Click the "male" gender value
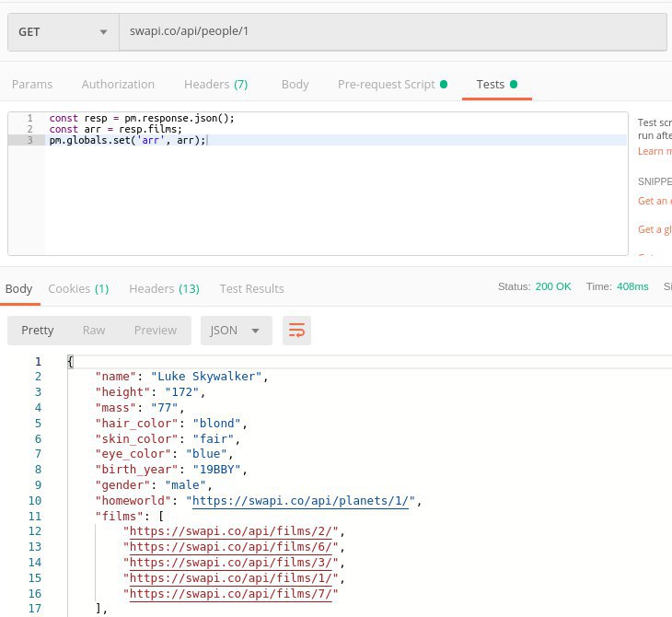Viewport: 672px width, 617px height. point(186,485)
